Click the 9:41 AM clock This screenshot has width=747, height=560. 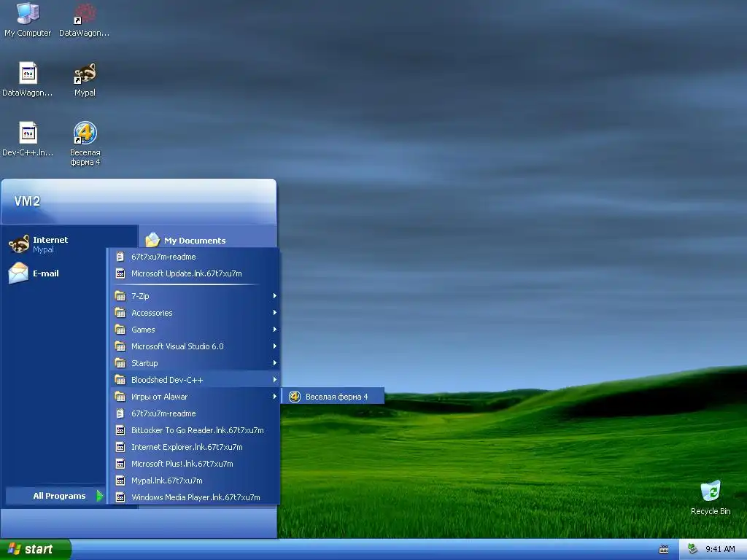pos(720,549)
